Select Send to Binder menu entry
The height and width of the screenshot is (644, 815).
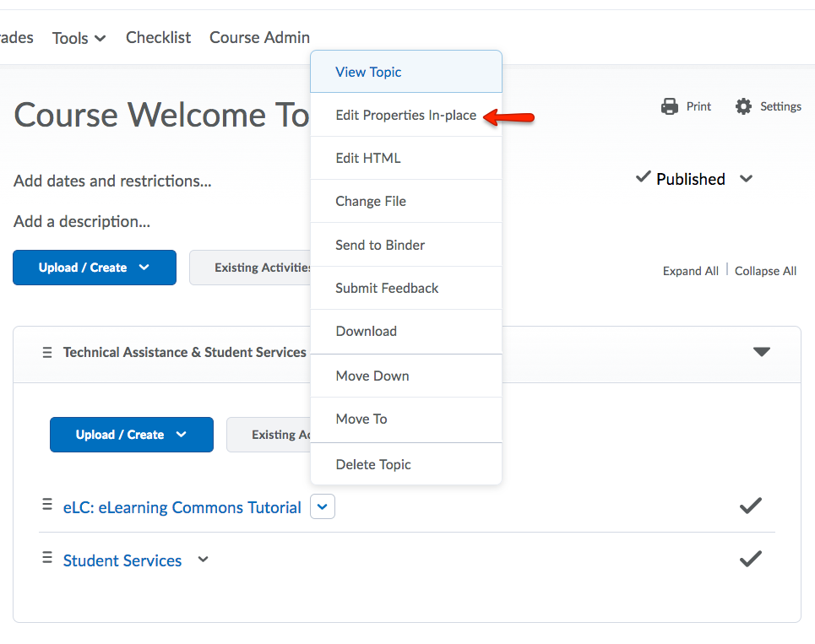(x=380, y=245)
